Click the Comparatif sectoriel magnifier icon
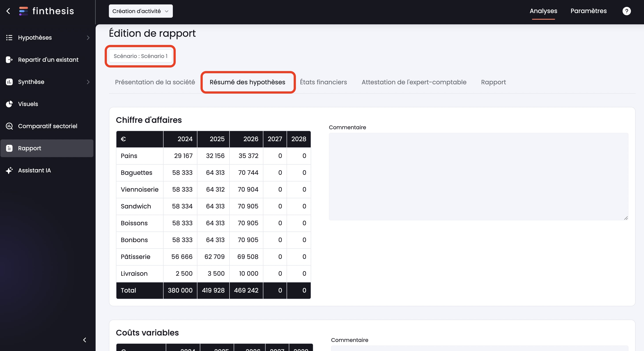The width and height of the screenshot is (644, 351). (x=9, y=126)
